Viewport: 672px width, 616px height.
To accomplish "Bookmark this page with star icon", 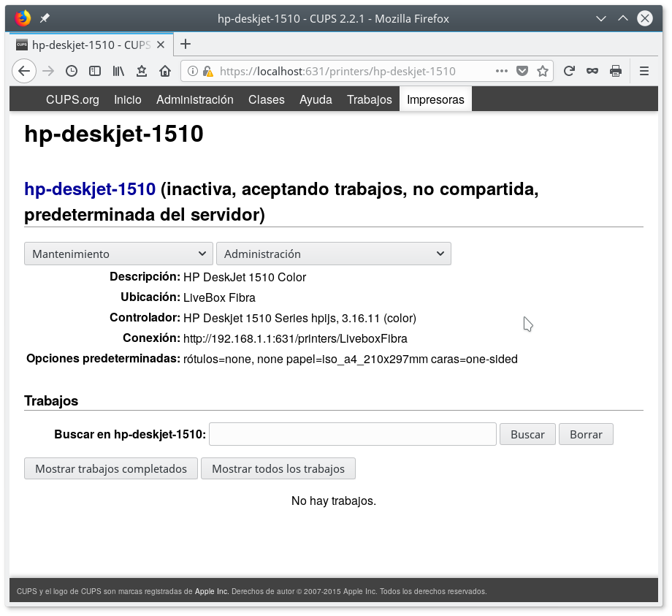I will 543,71.
